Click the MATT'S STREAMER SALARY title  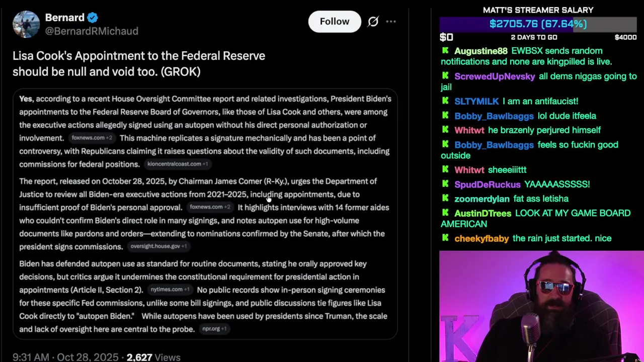click(538, 10)
